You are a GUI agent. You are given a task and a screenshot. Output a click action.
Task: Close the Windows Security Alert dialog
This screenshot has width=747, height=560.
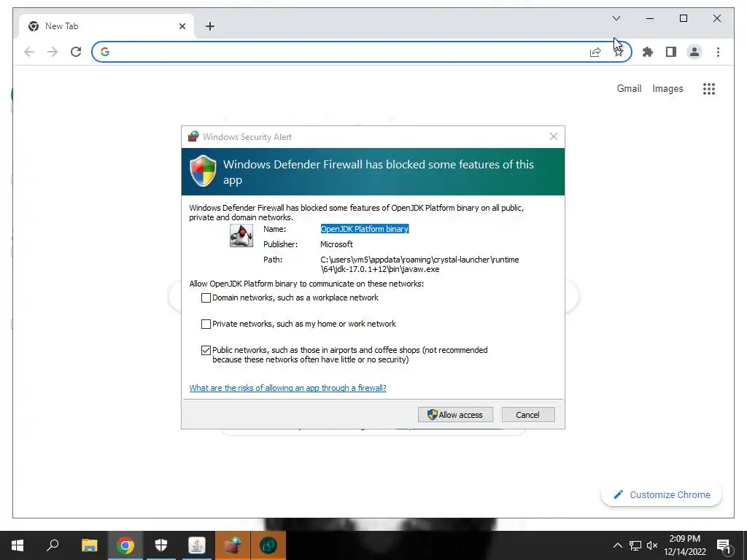point(553,136)
